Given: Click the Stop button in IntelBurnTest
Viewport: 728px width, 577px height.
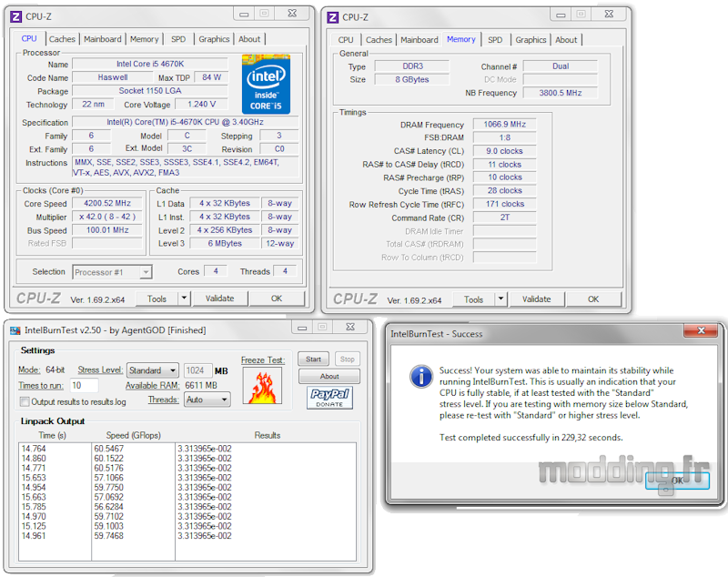Looking at the screenshot, I should (x=348, y=359).
